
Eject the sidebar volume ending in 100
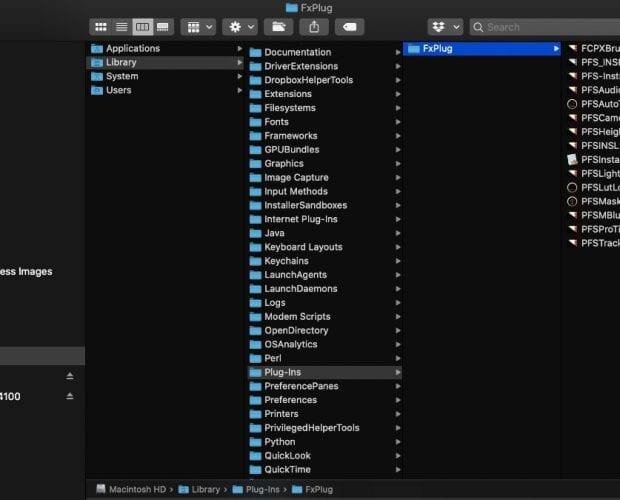click(70, 396)
